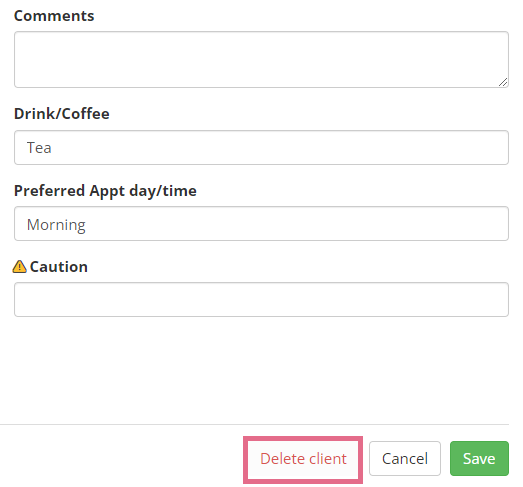This screenshot has height=487, width=523.
Task: Click the yellow Caution warning triangle icon
Action: (x=19, y=267)
